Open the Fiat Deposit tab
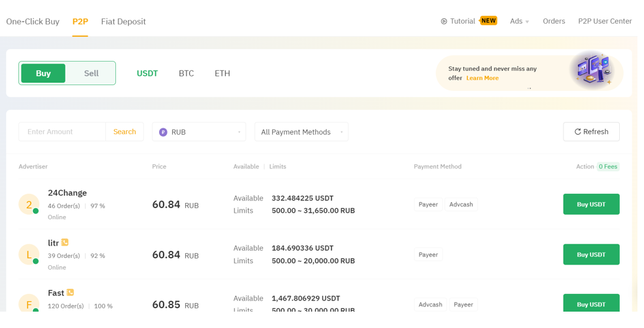Screen dimensions: 644x328 coord(123,22)
